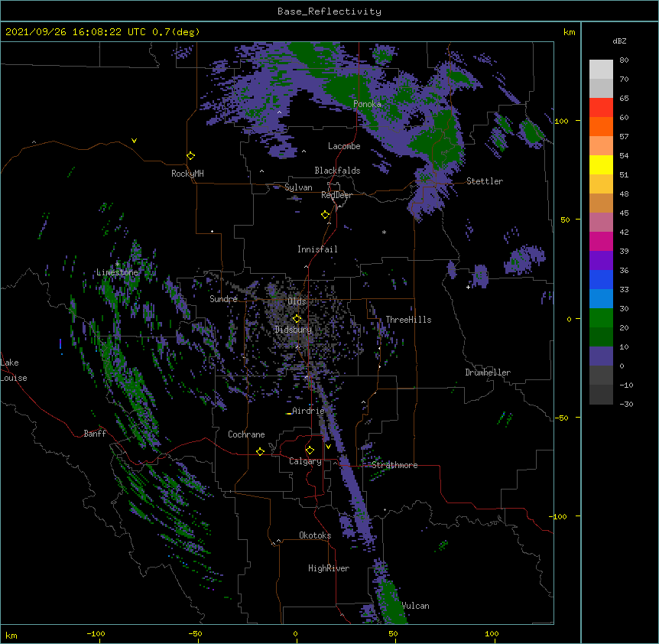Image resolution: width=659 pixels, height=644 pixels.
Task: Click the Sundre label
Action: click(x=223, y=299)
